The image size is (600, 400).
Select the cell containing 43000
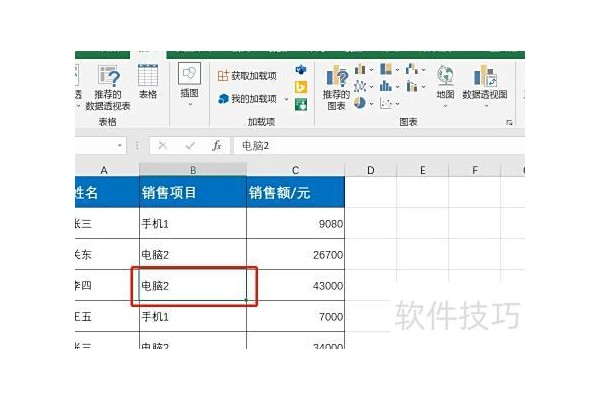tap(295, 286)
